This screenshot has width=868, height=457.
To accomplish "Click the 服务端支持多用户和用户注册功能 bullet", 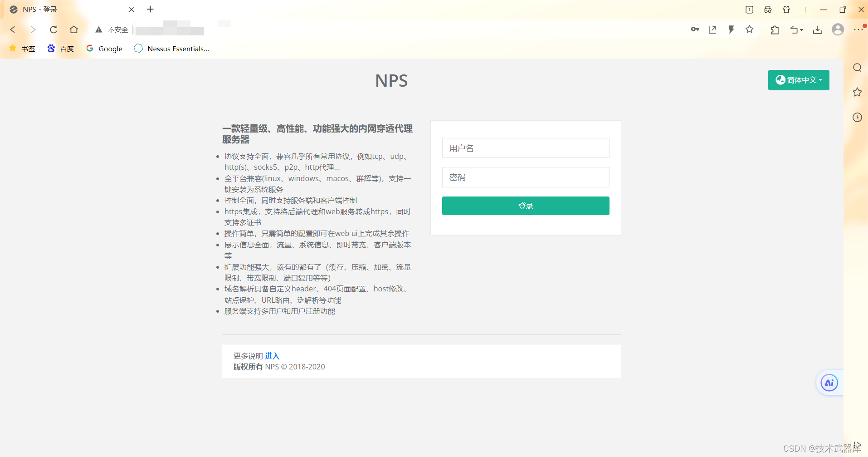I will pyautogui.click(x=279, y=311).
